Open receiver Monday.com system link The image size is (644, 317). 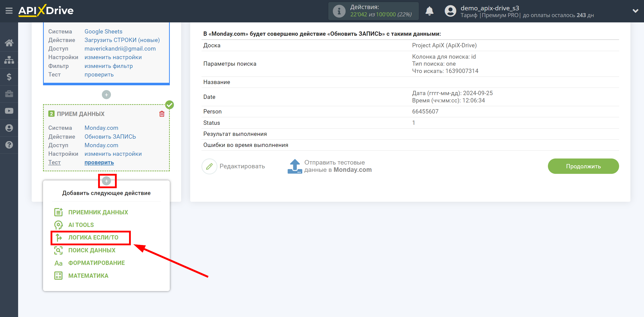101,128
